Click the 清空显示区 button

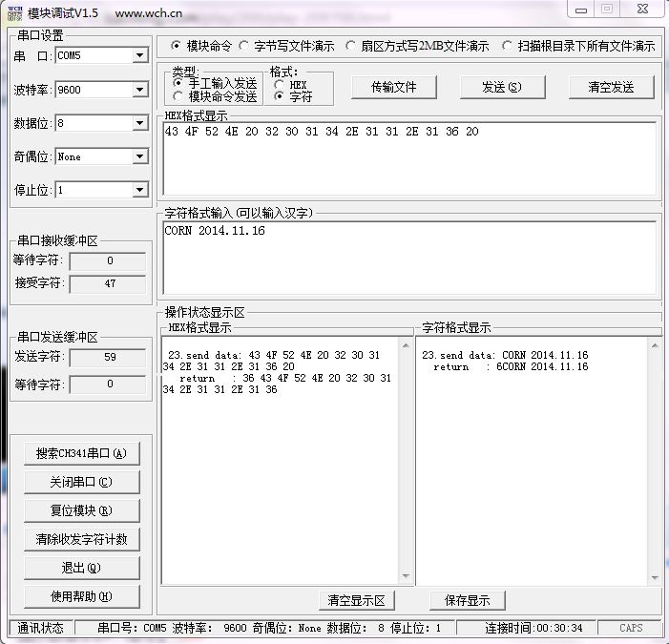357,600
